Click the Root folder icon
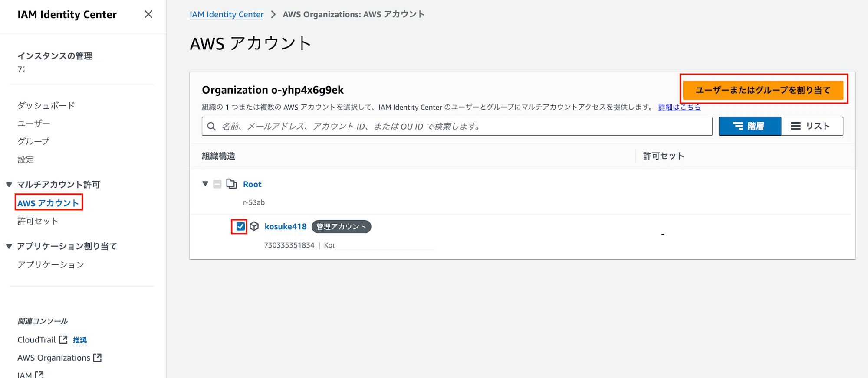 tap(232, 184)
